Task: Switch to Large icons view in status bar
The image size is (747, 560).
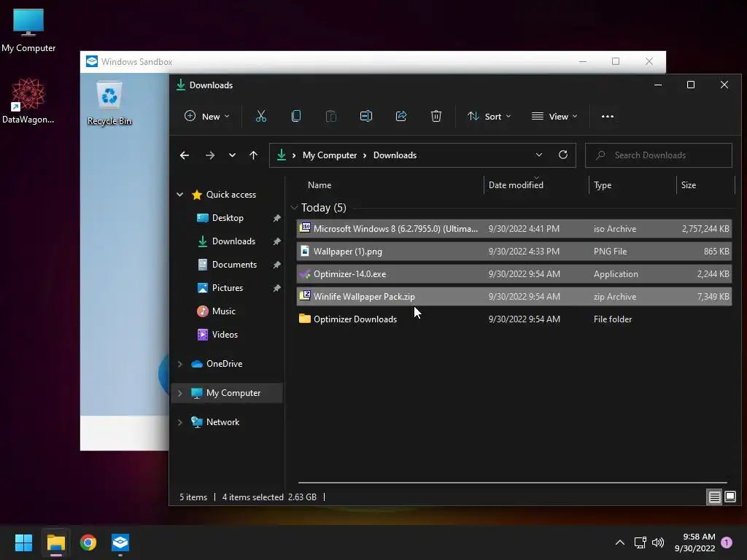Action: click(729, 497)
